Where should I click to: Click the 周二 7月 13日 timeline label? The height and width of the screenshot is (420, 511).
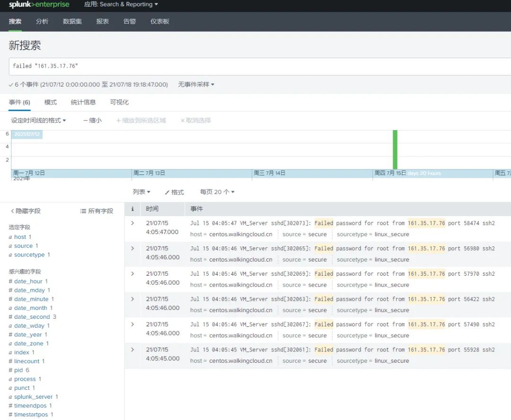point(149,173)
